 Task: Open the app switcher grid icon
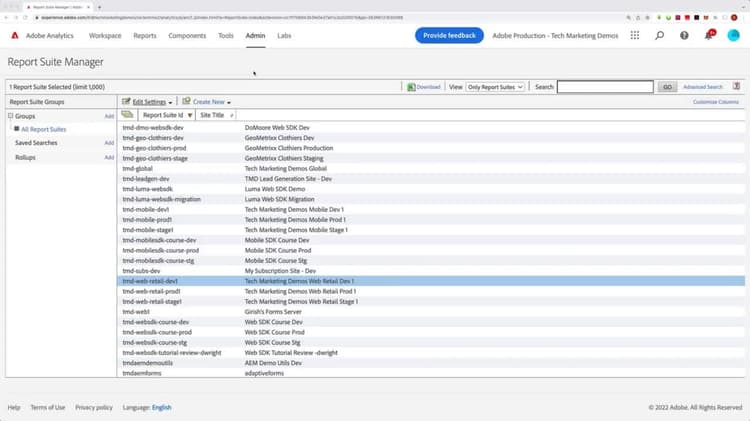point(634,35)
